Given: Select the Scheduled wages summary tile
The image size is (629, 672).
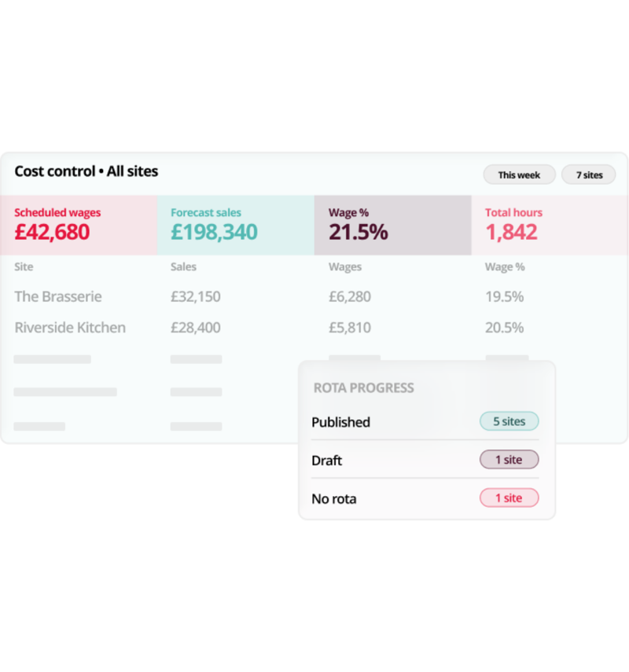Looking at the screenshot, I should click(79, 226).
